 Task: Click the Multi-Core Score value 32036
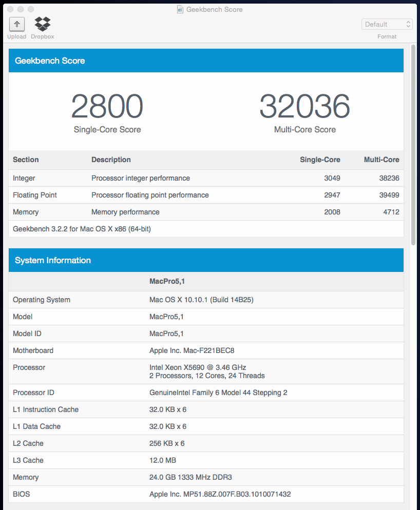[305, 106]
